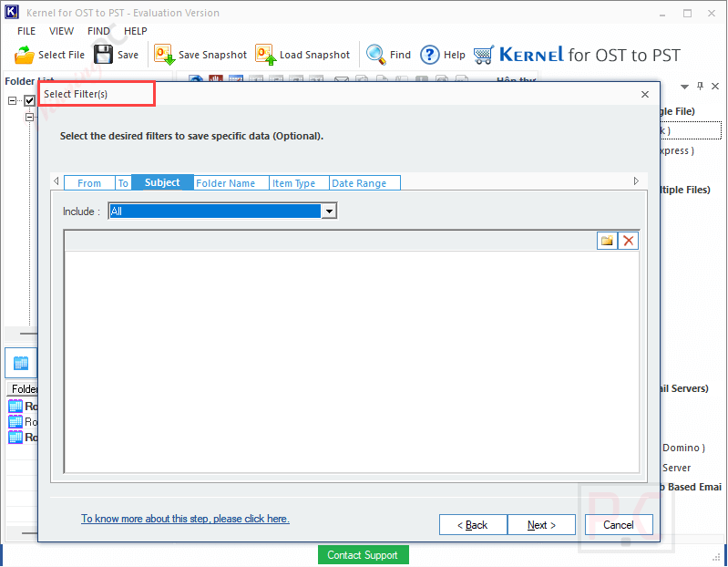Click the Save floppy disk icon
The width and height of the screenshot is (728, 567).
coord(103,55)
